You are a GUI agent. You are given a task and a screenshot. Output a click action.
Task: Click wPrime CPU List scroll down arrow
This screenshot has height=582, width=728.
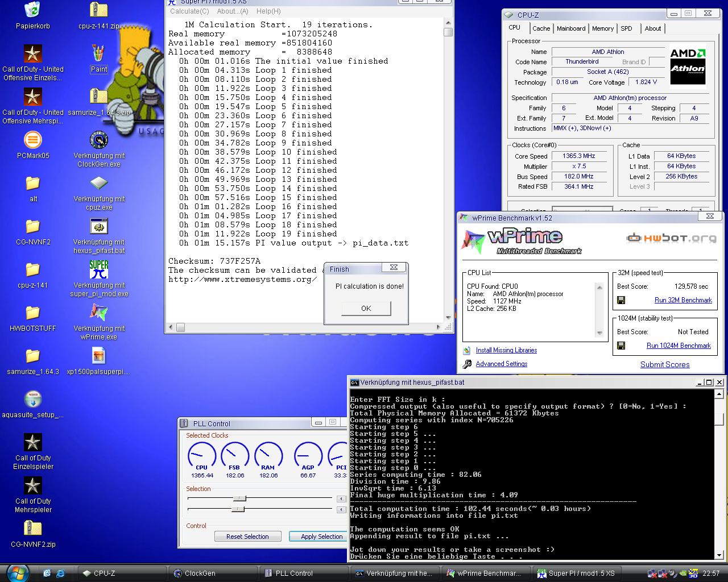[x=599, y=333]
